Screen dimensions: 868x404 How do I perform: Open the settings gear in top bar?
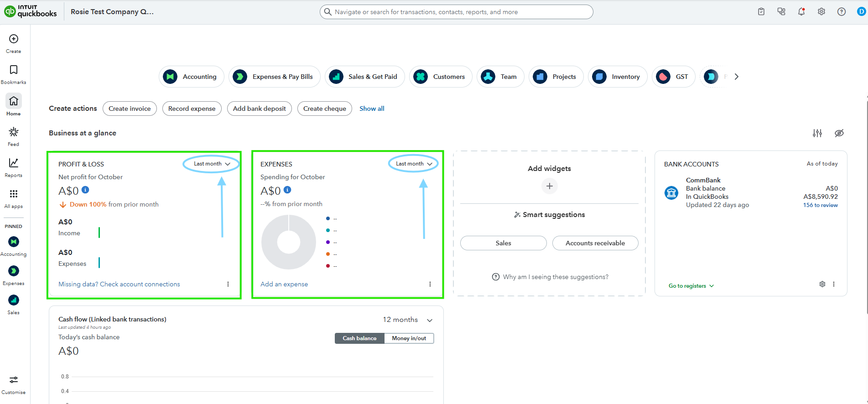(821, 12)
